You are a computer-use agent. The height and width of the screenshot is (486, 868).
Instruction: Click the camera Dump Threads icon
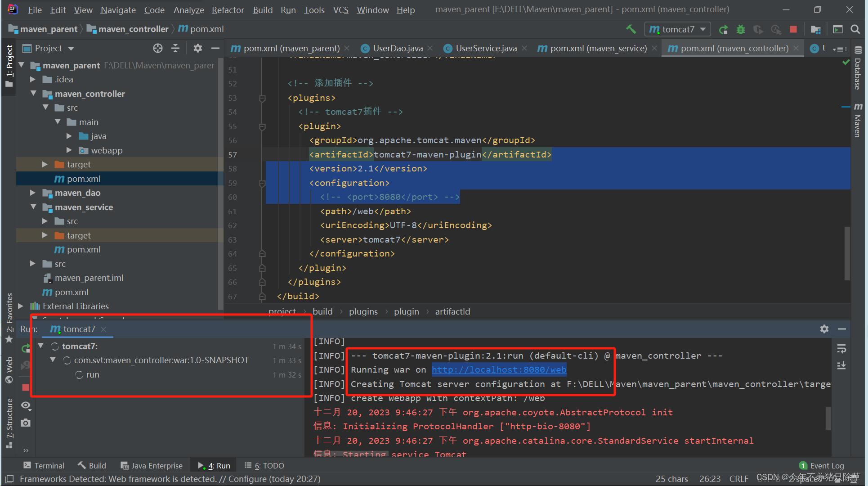[x=26, y=423]
